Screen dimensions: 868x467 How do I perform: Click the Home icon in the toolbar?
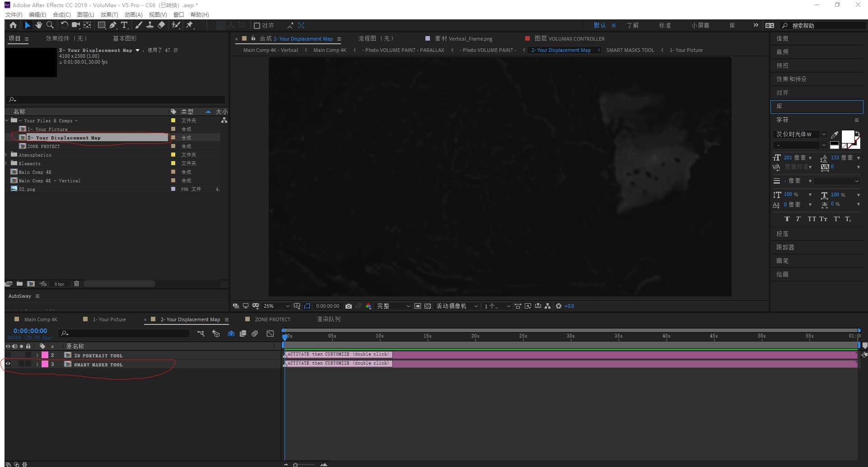pos(13,25)
